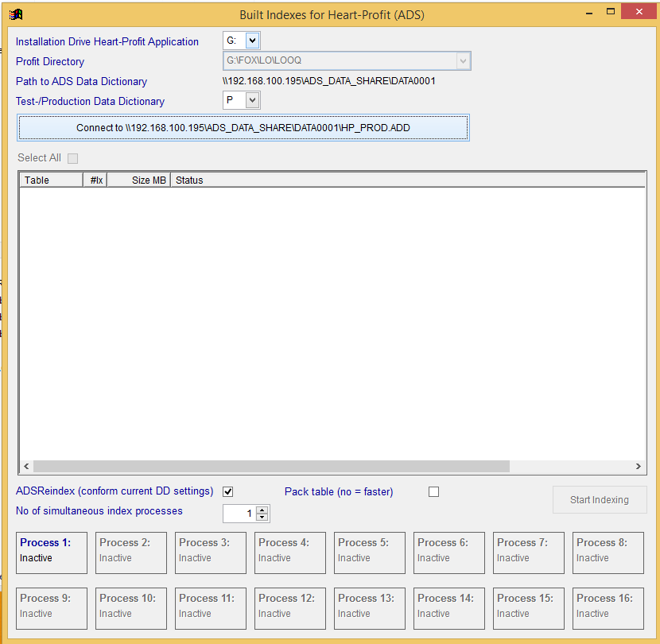
Task: Select the Process 1 panel
Action: coord(52,553)
